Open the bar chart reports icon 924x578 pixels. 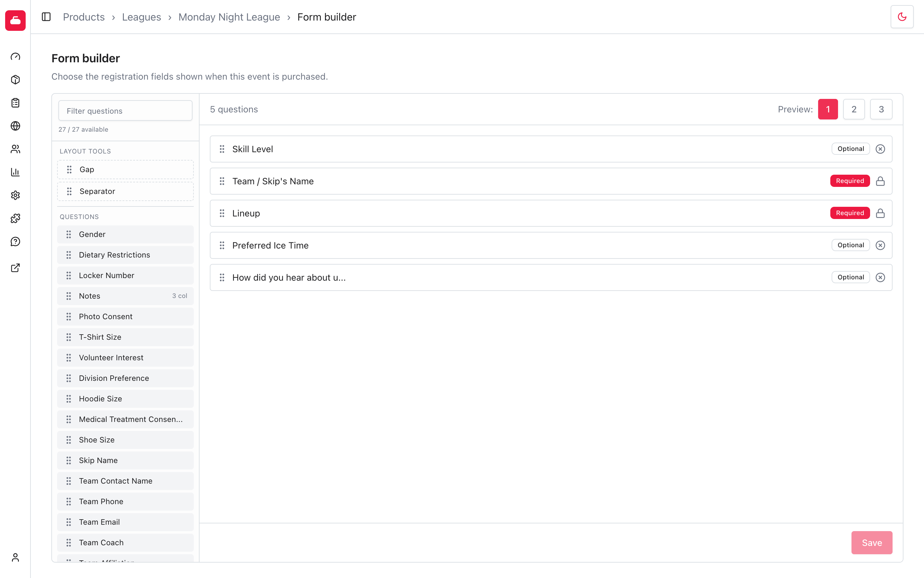pyautogui.click(x=15, y=172)
